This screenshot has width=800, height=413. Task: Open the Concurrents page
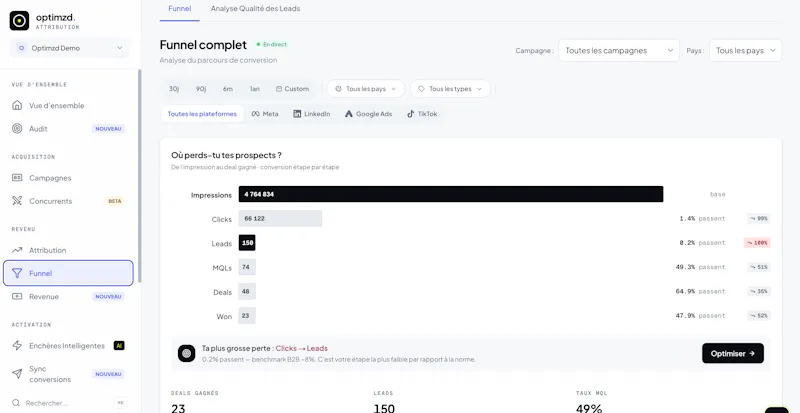[x=68, y=201]
